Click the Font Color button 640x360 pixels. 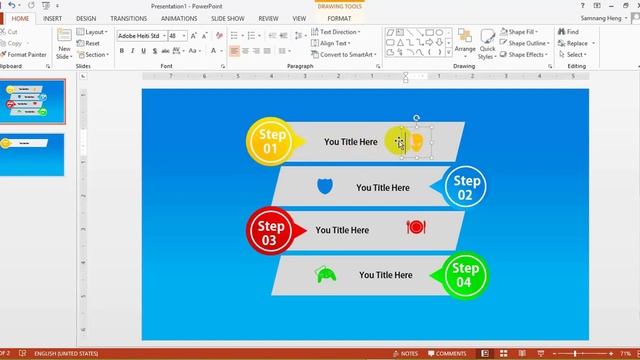point(213,51)
